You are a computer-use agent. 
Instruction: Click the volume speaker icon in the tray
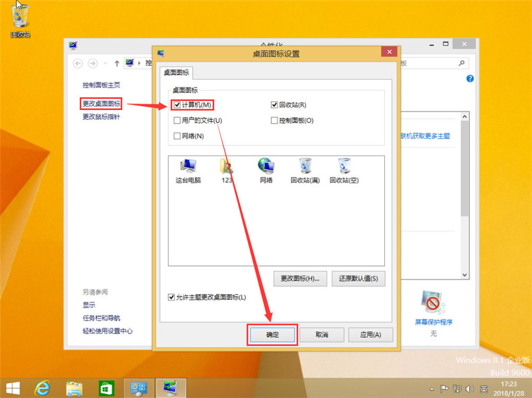[x=469, y=389]
